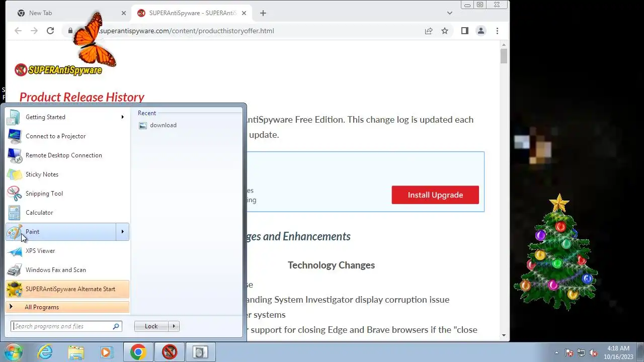Expand Getting Started submenu arrow

click(122, 117)
